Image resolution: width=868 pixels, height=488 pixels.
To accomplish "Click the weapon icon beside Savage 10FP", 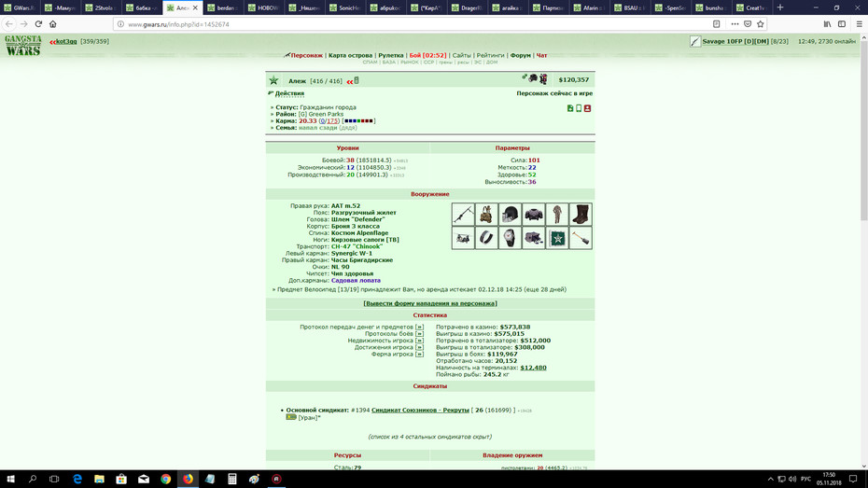I will coord(695,41).
